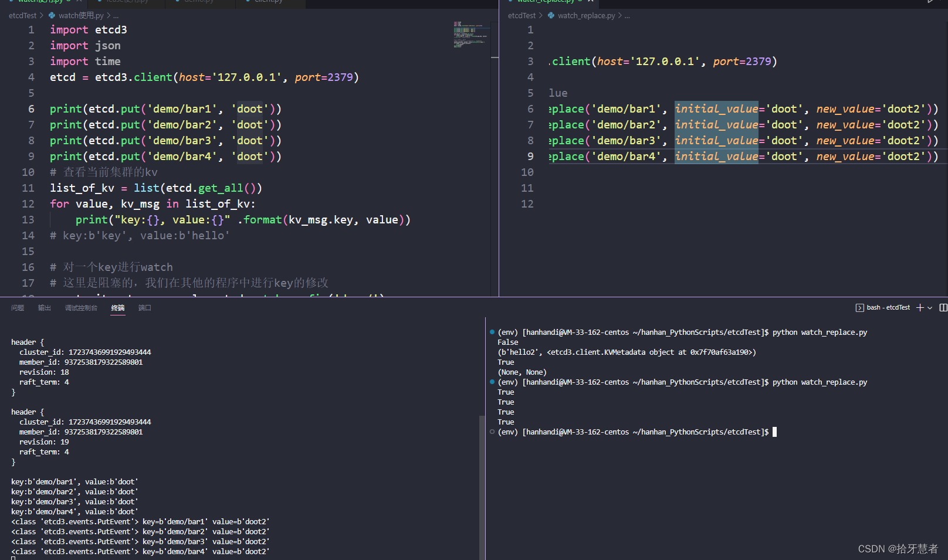Click the put 'demo/bar1' line in left editor

point(165,109)
